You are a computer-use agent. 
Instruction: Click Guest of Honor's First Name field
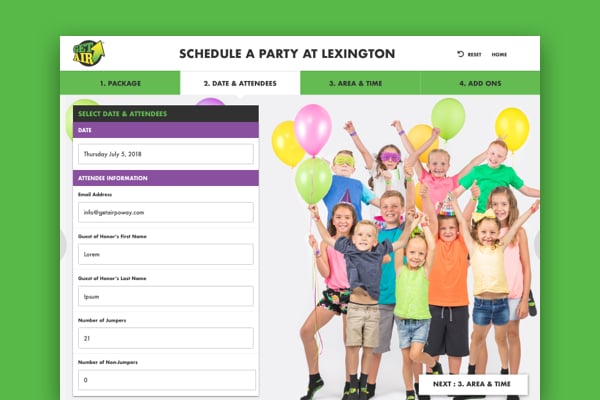point(166,254)
